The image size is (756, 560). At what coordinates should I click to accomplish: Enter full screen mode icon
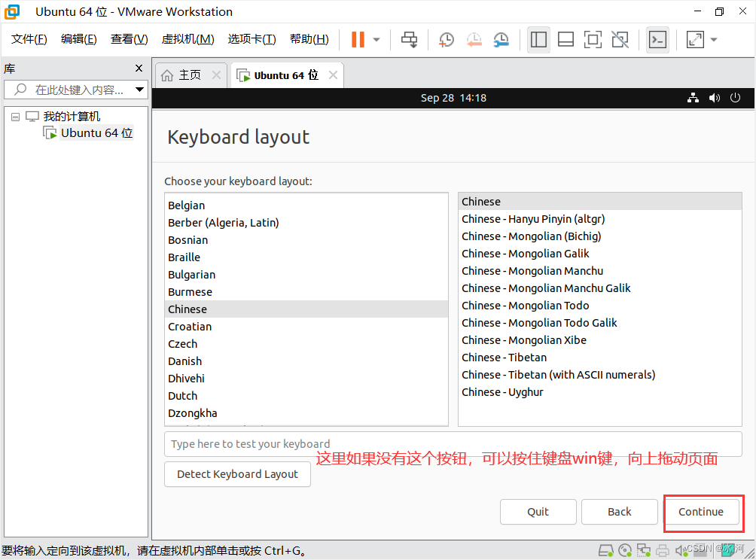tap(593, 40)
